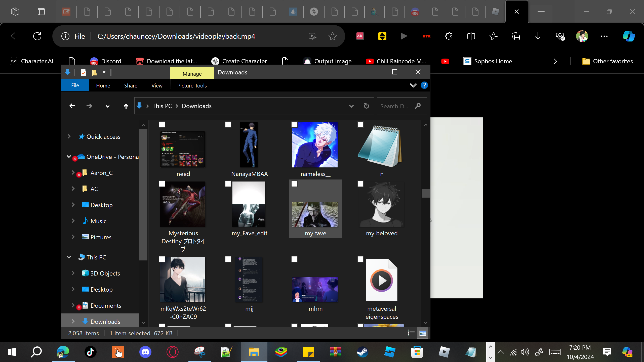
Task: Tick the checkbox for the need file
Action: (x=162, y=124)
